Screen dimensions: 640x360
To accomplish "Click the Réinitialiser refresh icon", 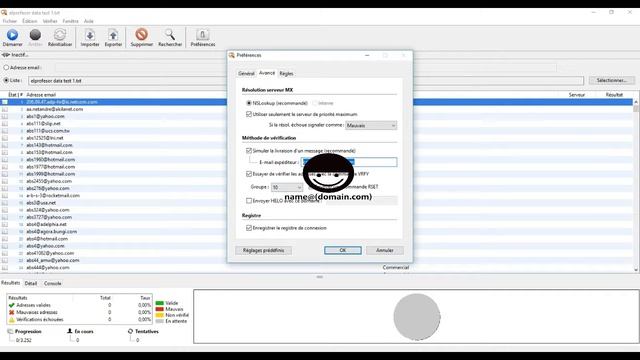I will 60,34.
